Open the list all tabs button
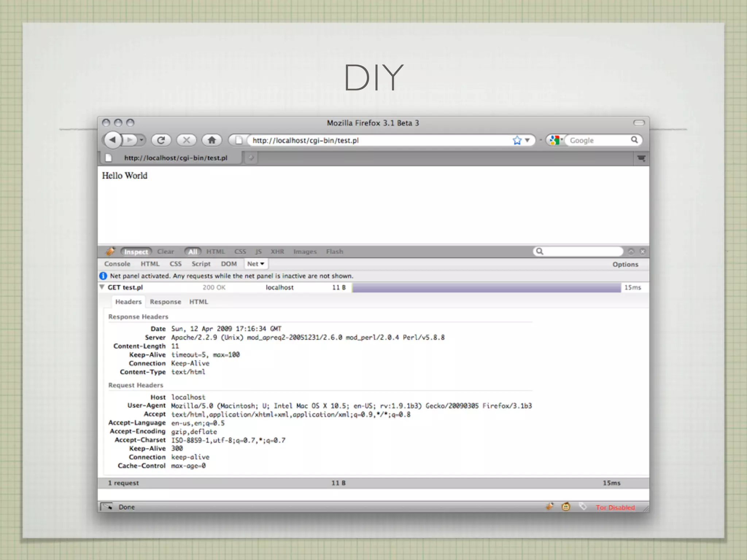Image resolution: width=747 pixels, height=560 pixels. coord(641,158)
